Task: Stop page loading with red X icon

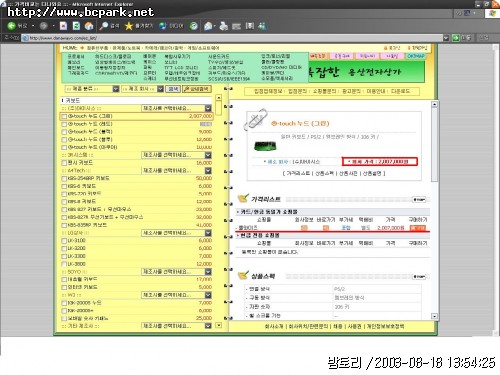Action: pyautogui.click(x=63, y=26)
